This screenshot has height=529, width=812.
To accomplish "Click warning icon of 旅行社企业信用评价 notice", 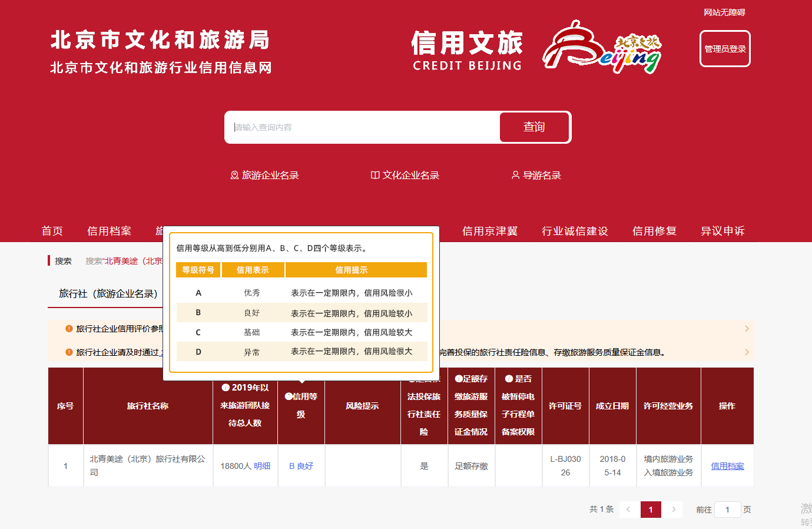I will [69, 329].
